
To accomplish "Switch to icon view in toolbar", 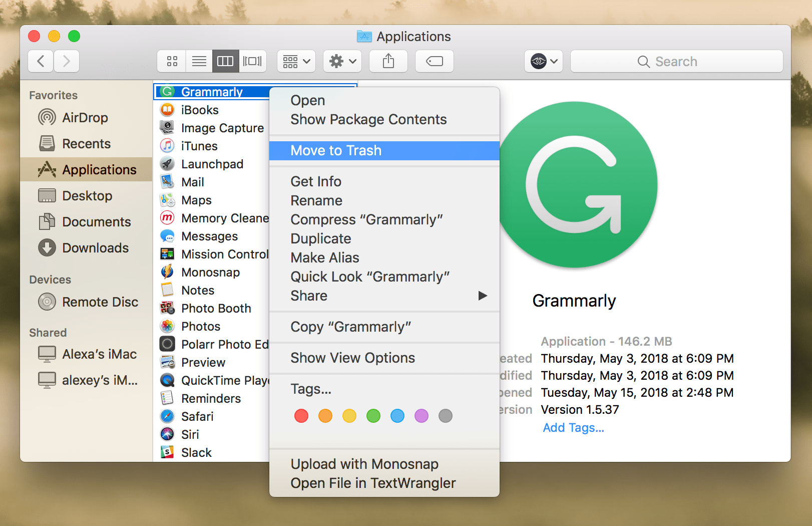I will click(172, 62).
